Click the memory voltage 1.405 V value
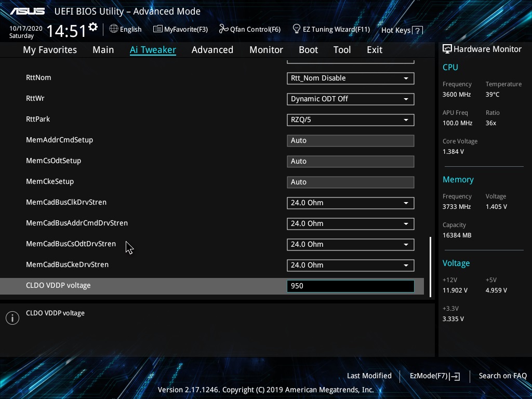The height and width of the screenshot is (399, 532). click(496, 207)
